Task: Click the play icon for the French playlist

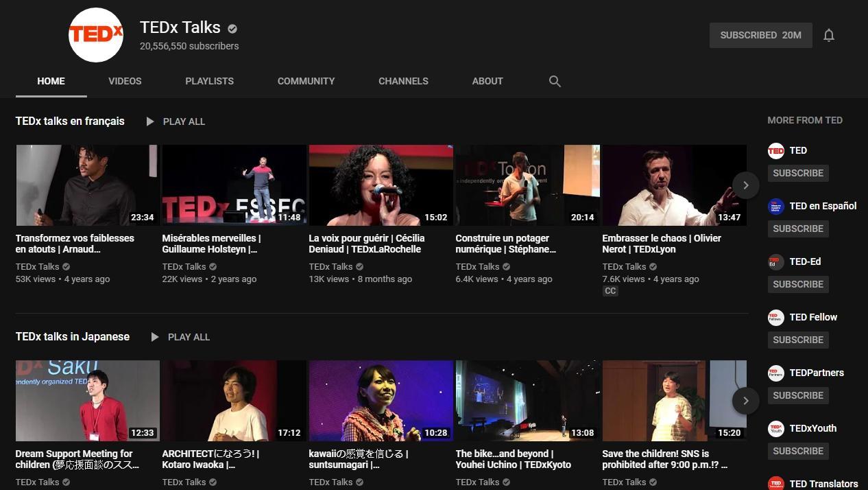Action: point(150,121)
